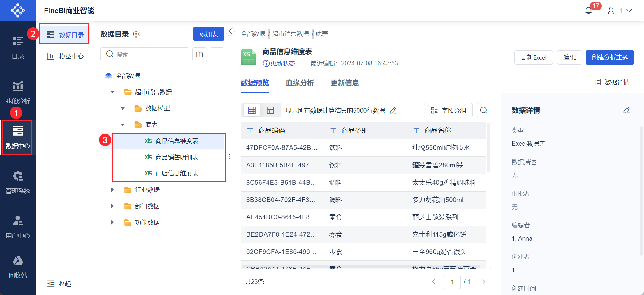Switch to the 更新信息 tab

tap(345, 83)
